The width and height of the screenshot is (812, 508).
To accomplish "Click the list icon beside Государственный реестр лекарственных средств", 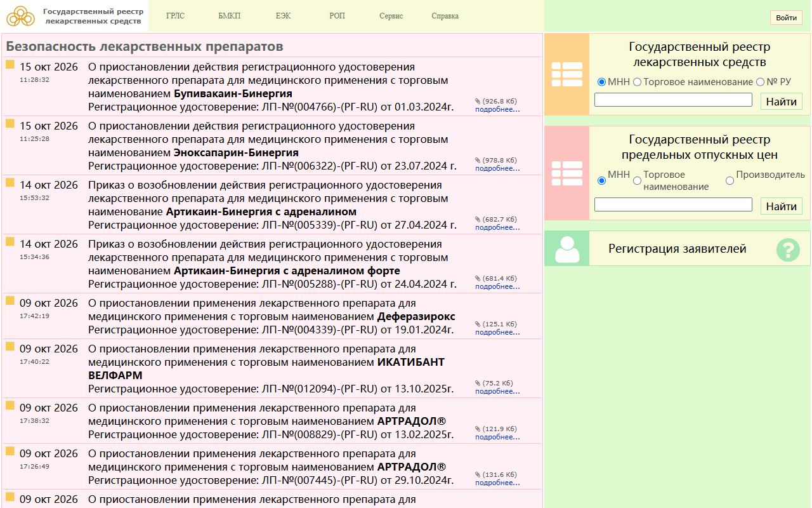I will click(x=567, y=74).
